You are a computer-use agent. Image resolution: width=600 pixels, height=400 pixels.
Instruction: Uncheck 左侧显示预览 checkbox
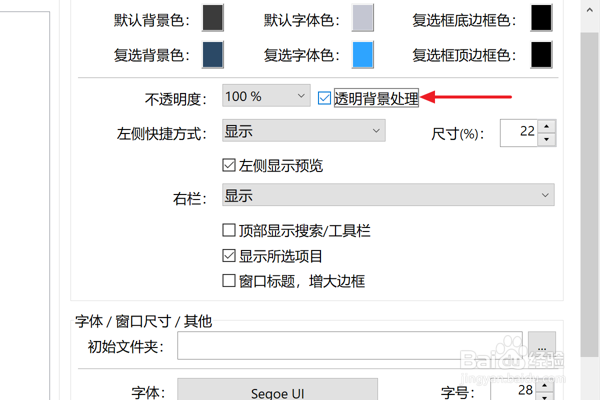tap(229, 165)
